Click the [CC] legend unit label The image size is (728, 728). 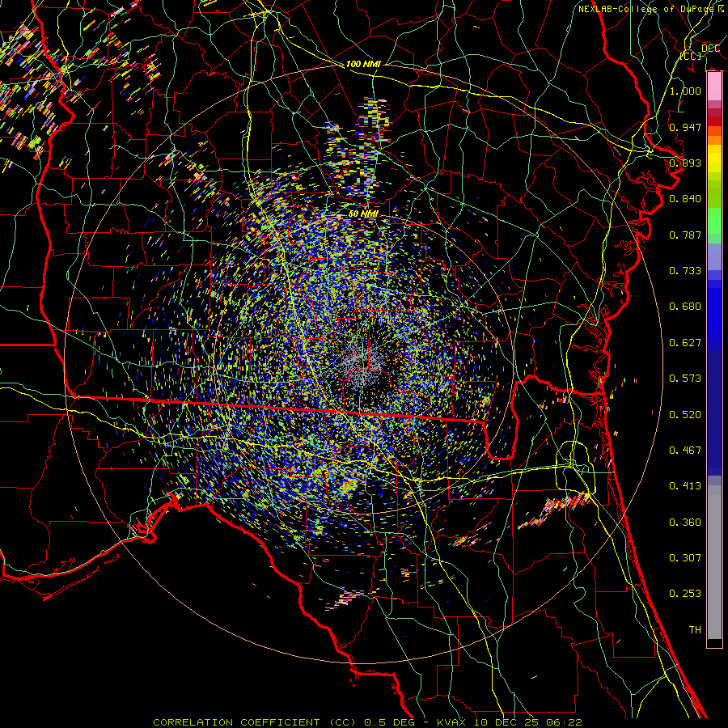click(691, 56)
